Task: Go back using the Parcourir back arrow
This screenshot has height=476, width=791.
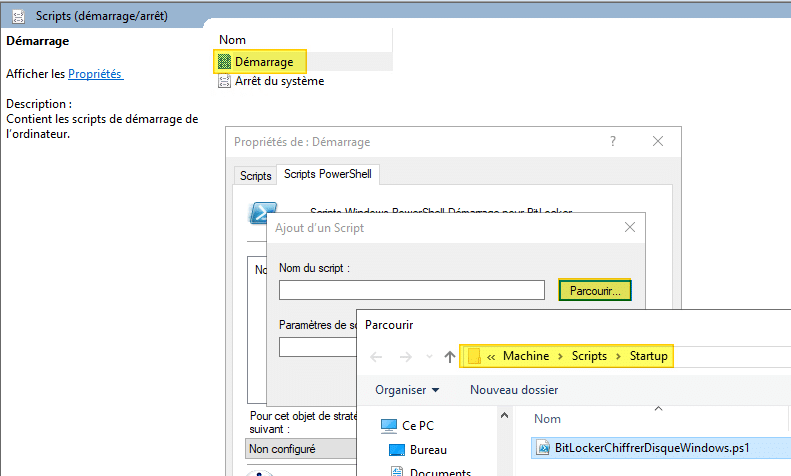Action: pyautogui.click(x=376, y=357)
